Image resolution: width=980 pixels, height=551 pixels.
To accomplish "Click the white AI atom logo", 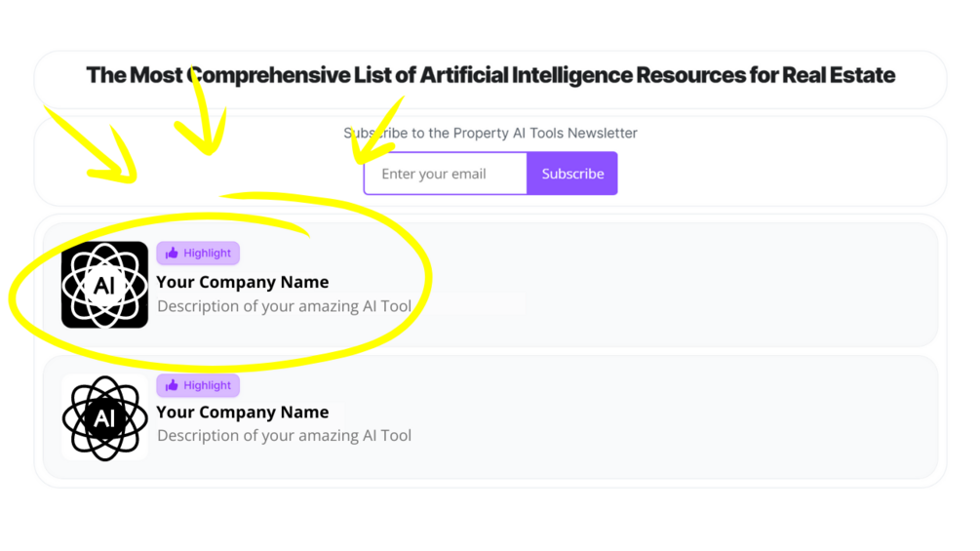I will (x=104, y=417).
